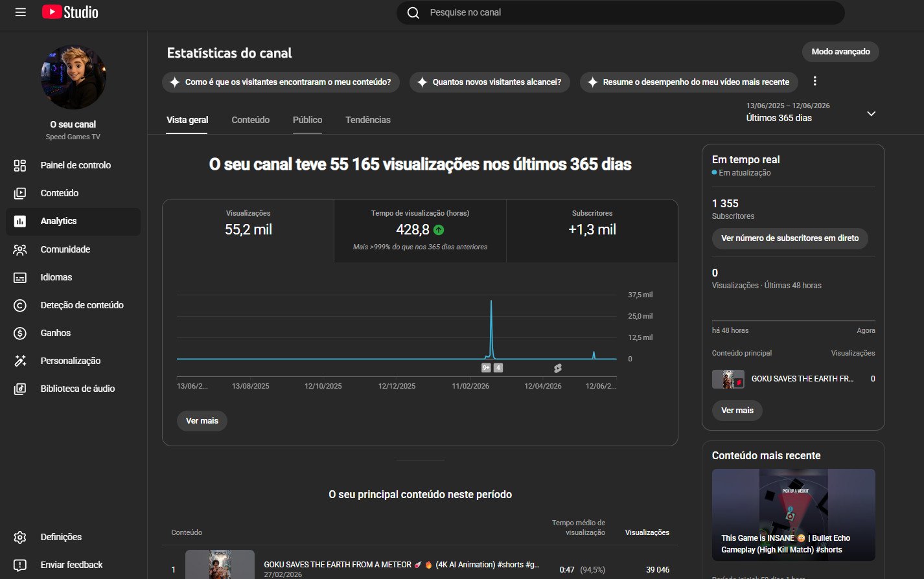Click the Biblioteca de áudio icon

20,389
